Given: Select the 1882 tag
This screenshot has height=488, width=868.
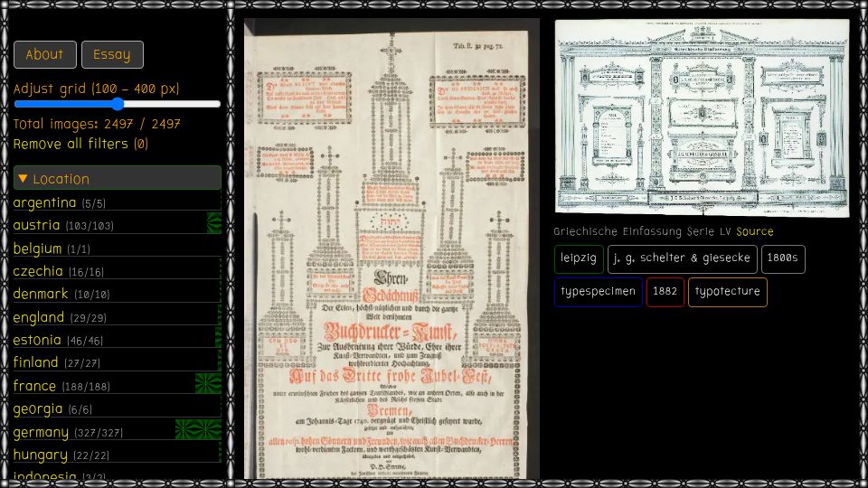Looking at the screenshot, I should point(665,292).
